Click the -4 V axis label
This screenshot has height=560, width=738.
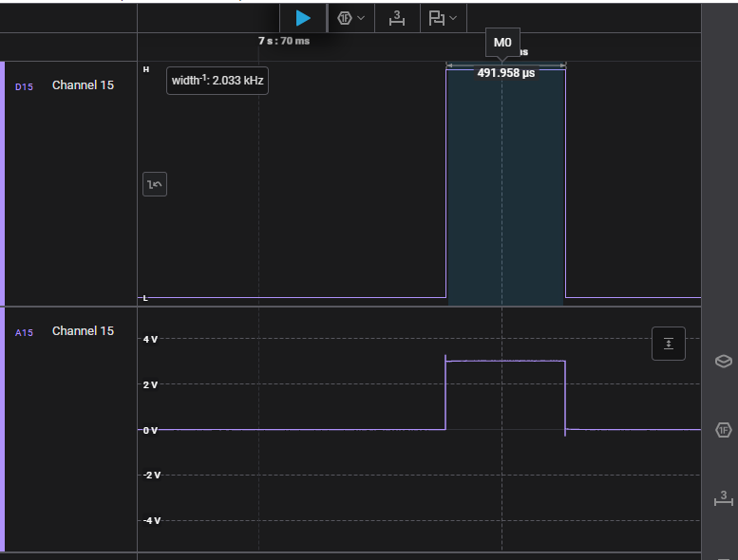tap(152, 521)
